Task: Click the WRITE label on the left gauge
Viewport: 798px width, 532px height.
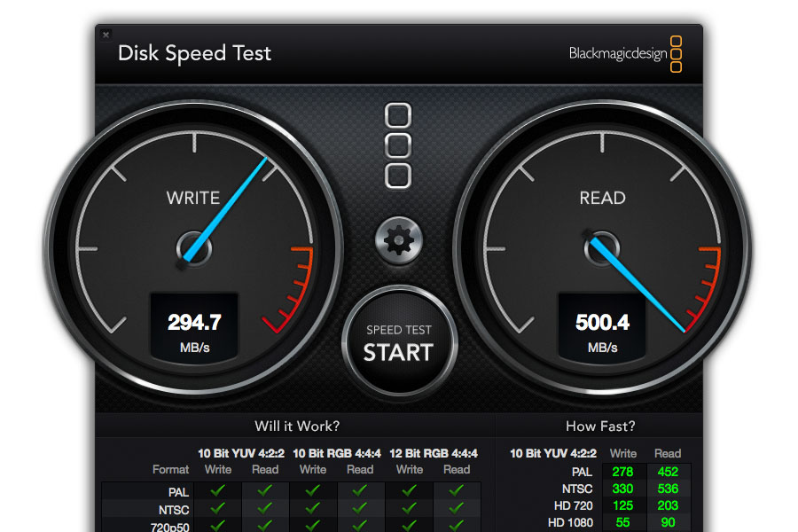Action: point(193,198)
